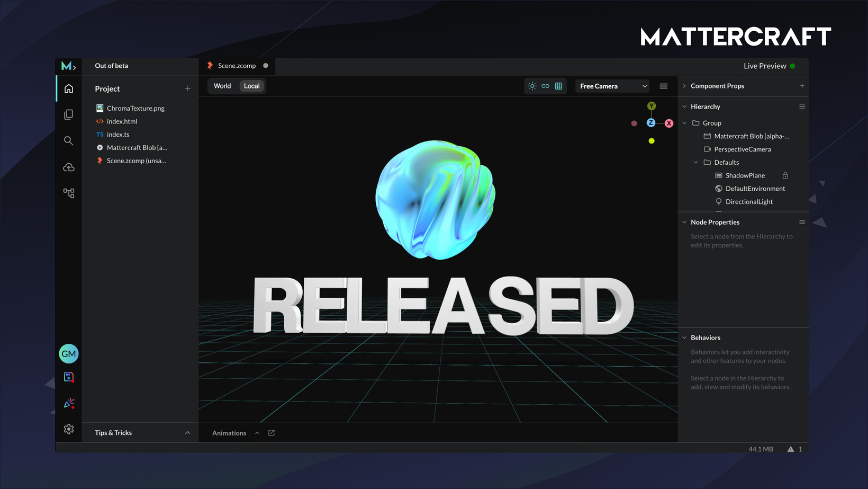Toggle the link icon in the viewport toolbar
The width and height of the screenshot is (868, 489).
pyautogui.click(x=546, y=86)
